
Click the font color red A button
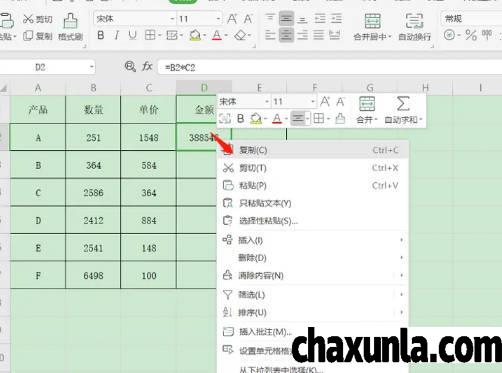[x=217, y=35]
